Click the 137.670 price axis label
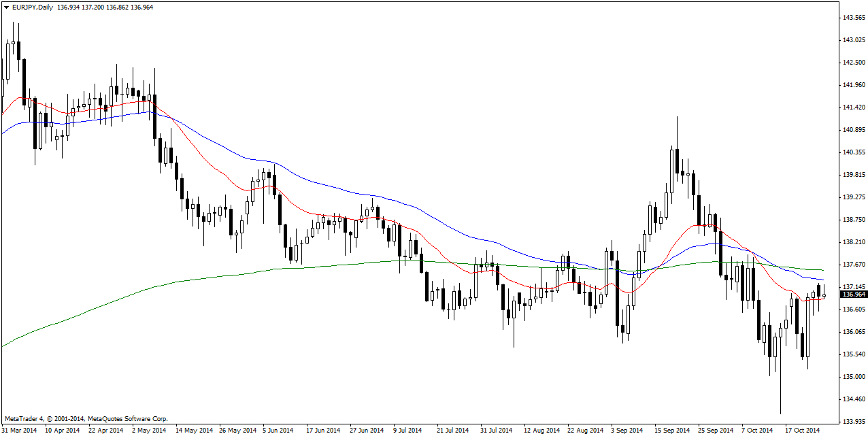 (x=853, y=265)
